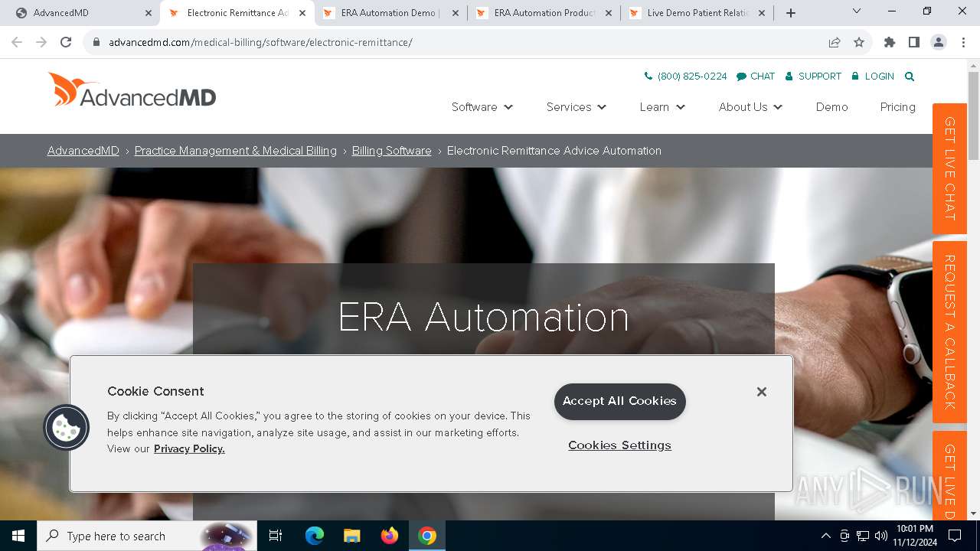Open Windows notification center
The height and width of the screenshot is (551, 980).
[x=955, y=536]
